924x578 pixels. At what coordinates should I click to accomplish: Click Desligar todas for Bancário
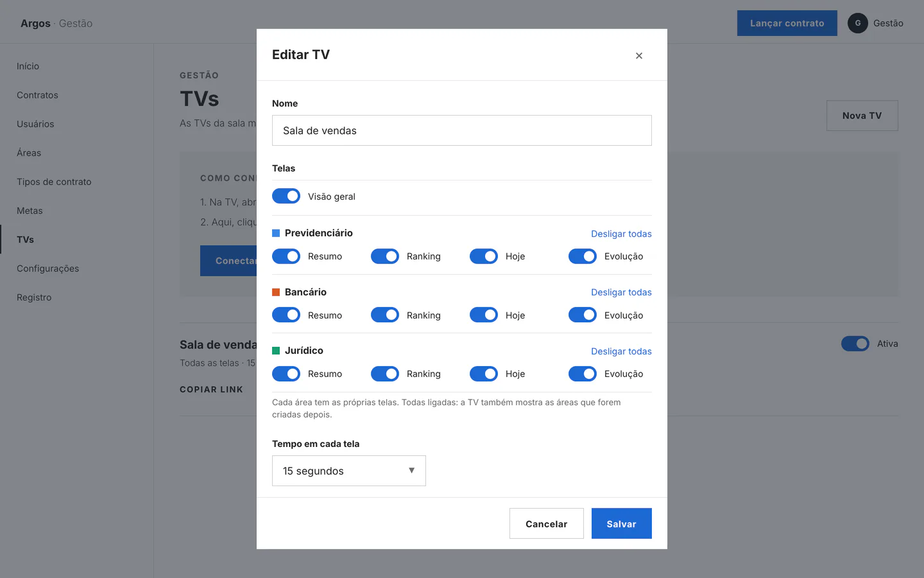coord(621,292)
